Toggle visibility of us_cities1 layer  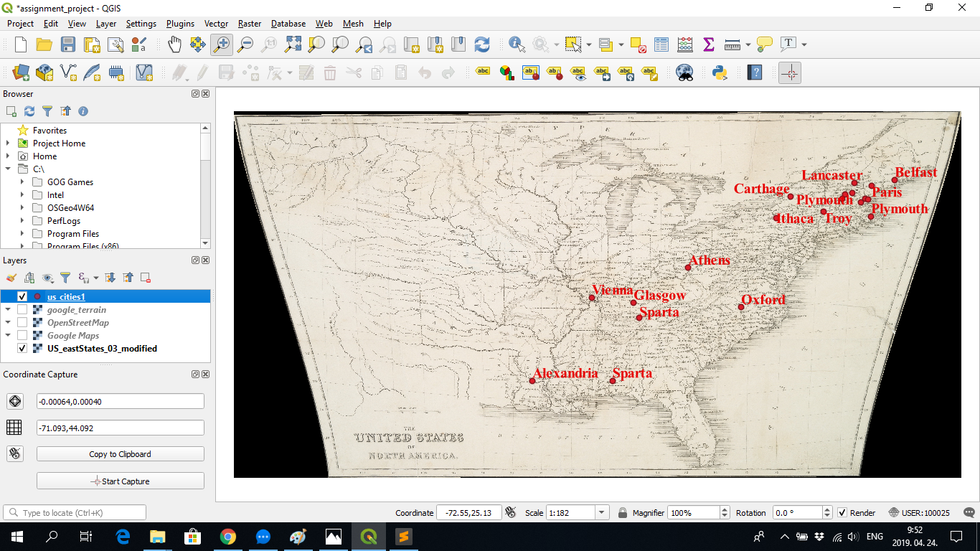[x=22, y=296]
